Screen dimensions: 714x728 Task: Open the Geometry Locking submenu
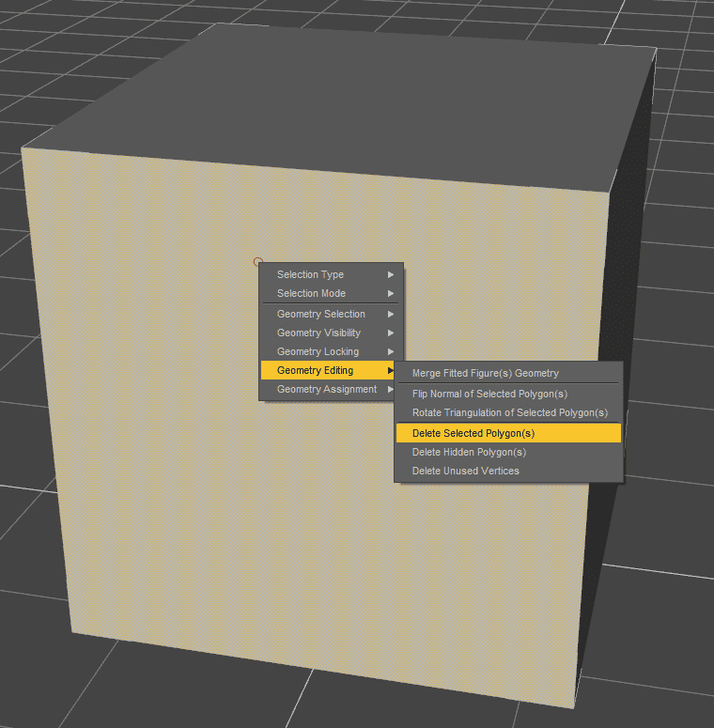point(331,351)
